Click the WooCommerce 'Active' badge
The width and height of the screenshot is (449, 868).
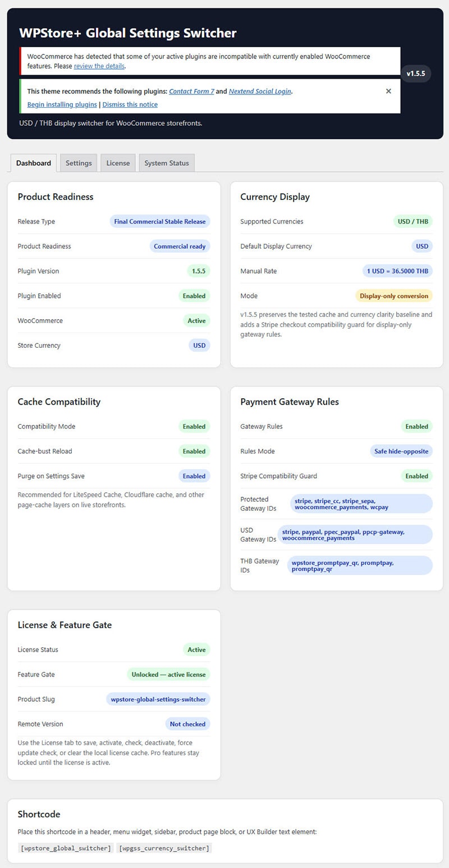pos(196,320)
